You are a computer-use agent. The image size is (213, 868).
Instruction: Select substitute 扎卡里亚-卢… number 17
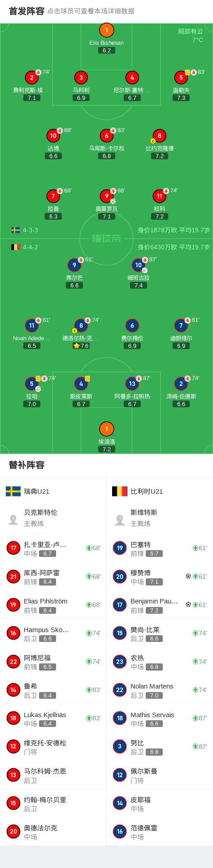[x=53, y=548]
